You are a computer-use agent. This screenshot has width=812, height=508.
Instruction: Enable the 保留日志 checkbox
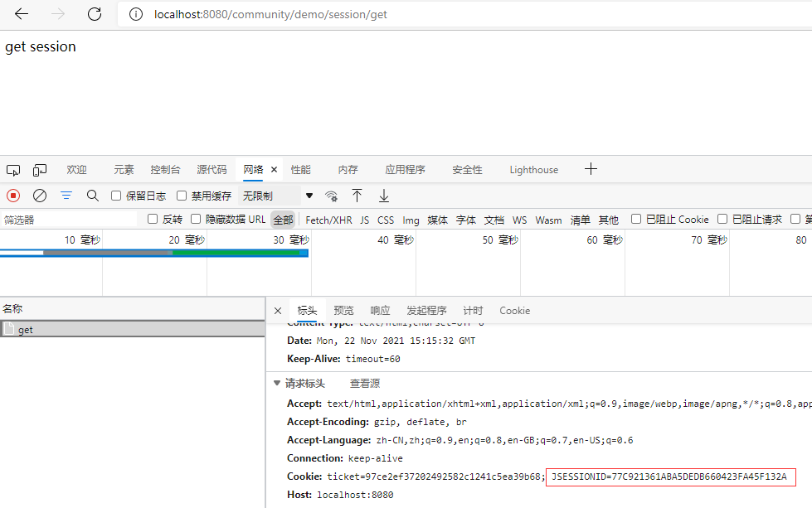[115, 195]
